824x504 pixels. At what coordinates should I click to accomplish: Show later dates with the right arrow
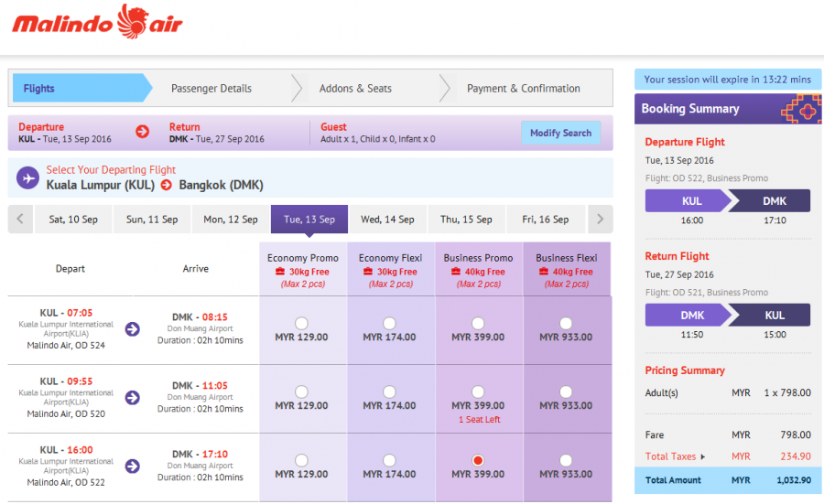click(x=600, y=220)
